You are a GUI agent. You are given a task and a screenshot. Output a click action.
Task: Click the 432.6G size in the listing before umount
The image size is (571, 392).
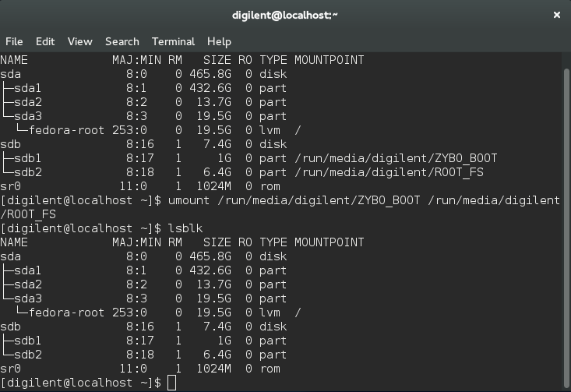[x=210, y=88]
